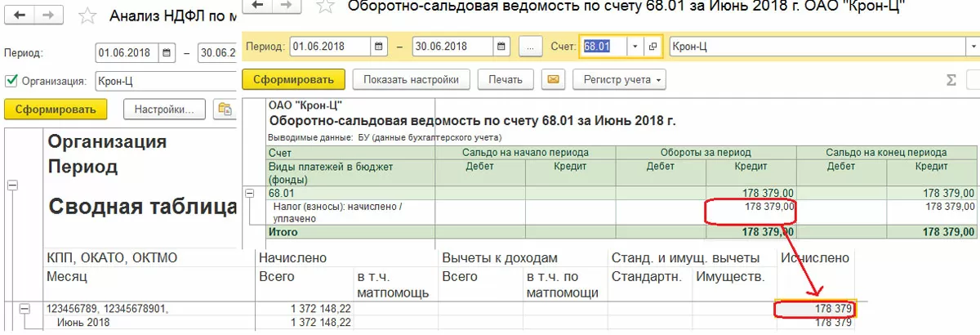Click 68.01 row credit turnover 178 379,00

click(x=751, y=193)
